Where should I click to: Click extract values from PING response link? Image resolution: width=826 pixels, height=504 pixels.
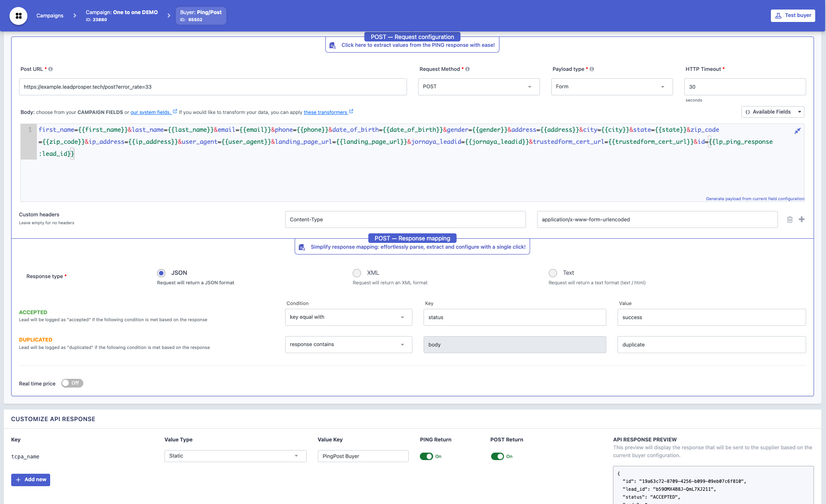[418, 45]
